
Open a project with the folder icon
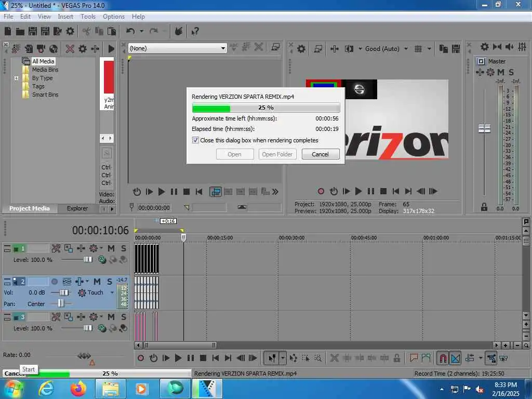click(20, 32)
